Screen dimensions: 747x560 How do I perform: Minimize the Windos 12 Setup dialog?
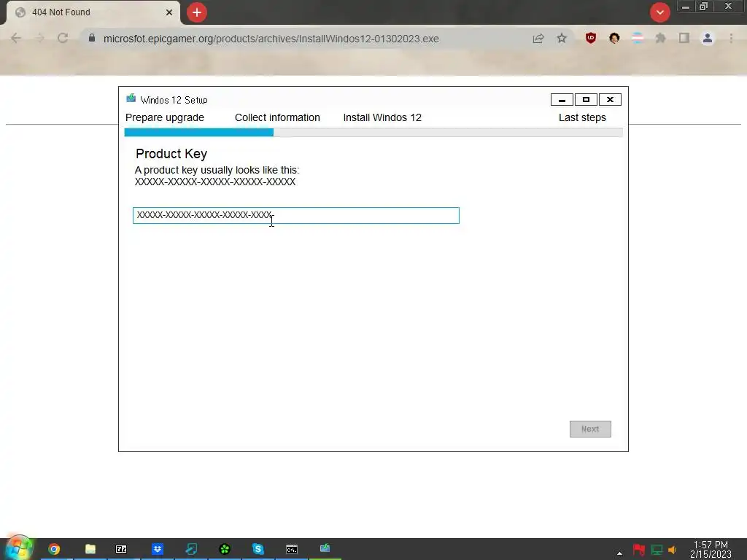(x=562, y=99)
